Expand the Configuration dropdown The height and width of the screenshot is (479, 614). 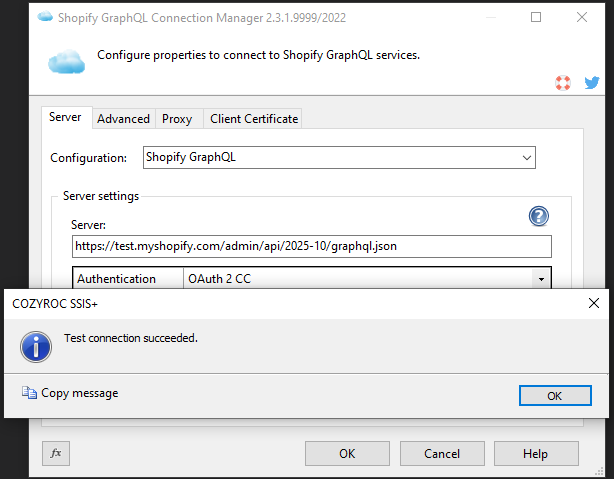click(x=526, y=157)
